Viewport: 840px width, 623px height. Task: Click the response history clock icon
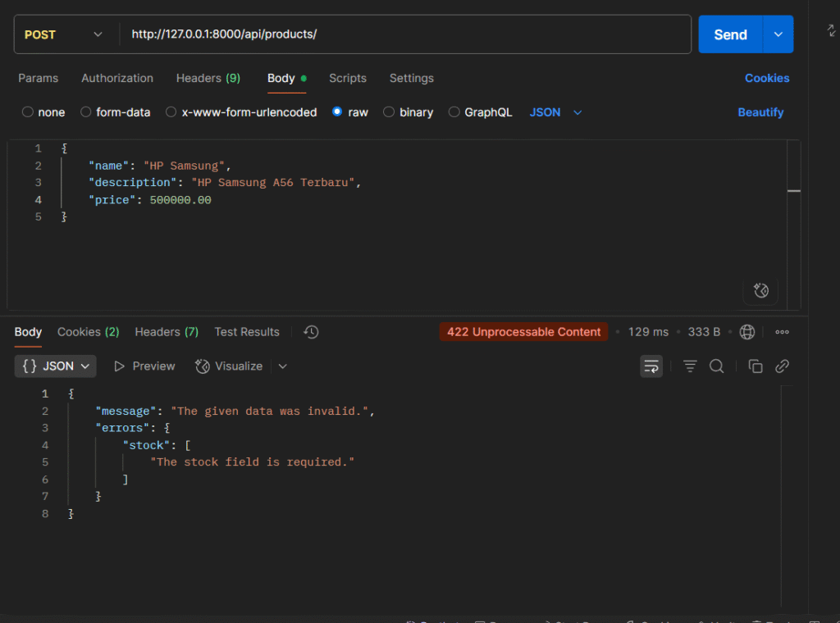pos(311,332)
